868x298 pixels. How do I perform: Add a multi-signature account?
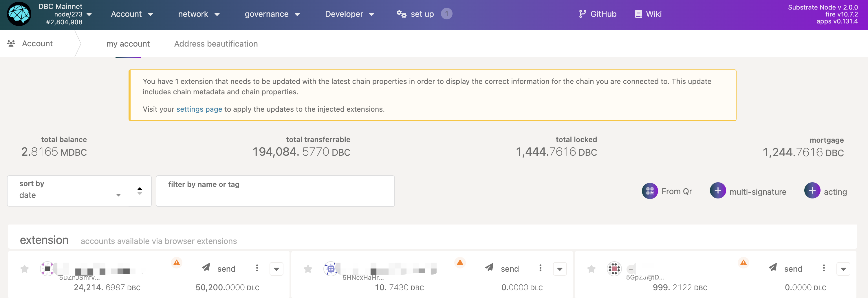tap(717, 191)
